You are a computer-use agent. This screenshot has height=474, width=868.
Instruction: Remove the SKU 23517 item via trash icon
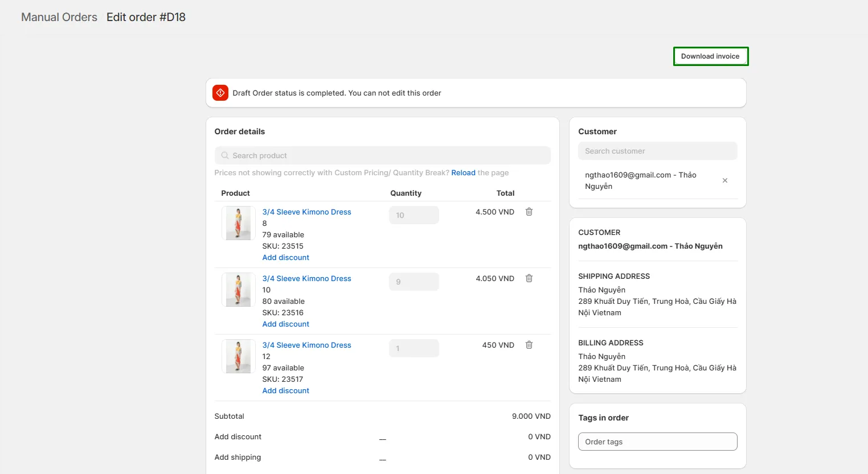coord(529,345)
